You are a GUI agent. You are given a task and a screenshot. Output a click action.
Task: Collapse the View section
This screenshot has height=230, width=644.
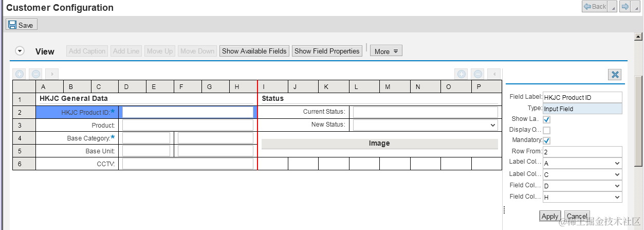[20, 51]
